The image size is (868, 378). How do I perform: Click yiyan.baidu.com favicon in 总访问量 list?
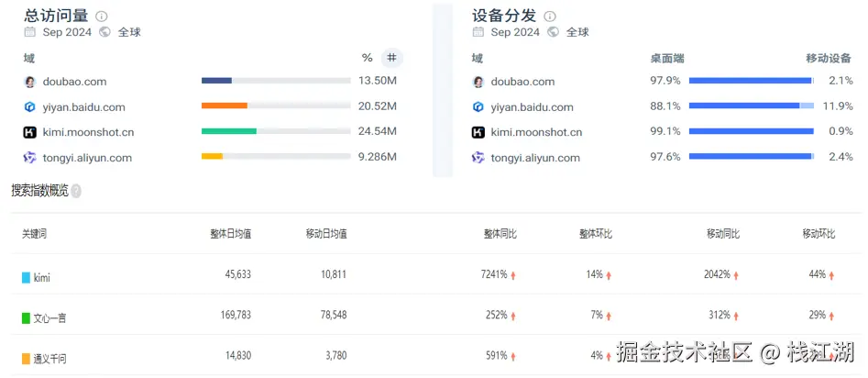click(30, 107)
